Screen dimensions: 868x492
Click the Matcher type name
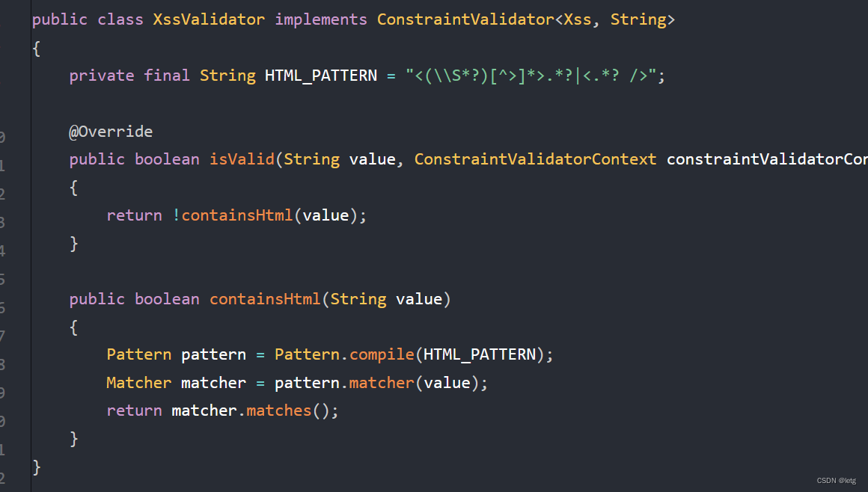click(x=139, y=383)
